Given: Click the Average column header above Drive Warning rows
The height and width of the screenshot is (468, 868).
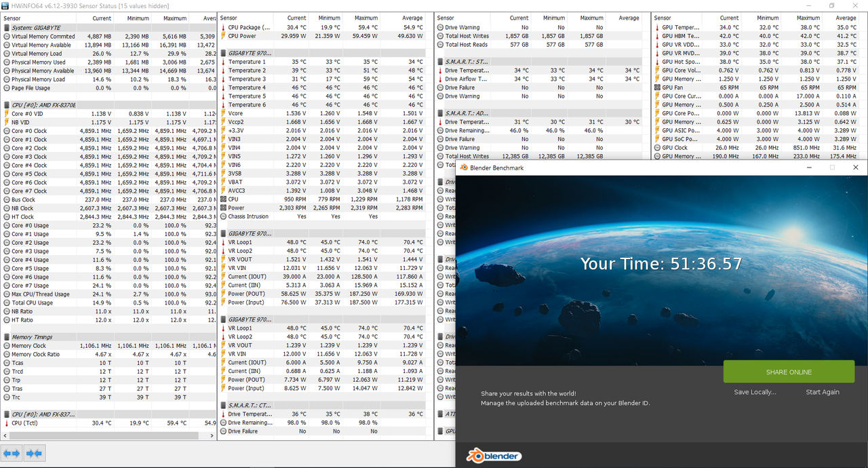Looking at the screenshot, I should click(629, 18).
